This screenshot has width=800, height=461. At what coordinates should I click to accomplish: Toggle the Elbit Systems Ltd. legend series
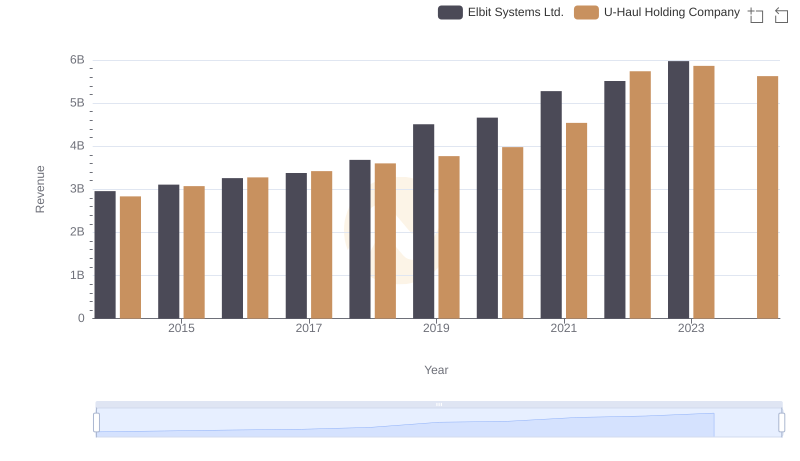click(x=501, y=12)
